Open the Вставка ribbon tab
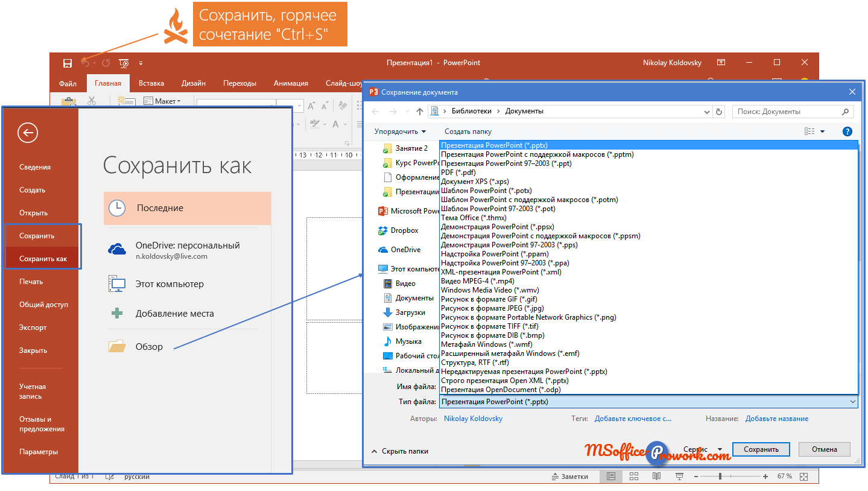The height and width of the screenshot is (491, 868). pyautogui.click(x=151, y=83)
